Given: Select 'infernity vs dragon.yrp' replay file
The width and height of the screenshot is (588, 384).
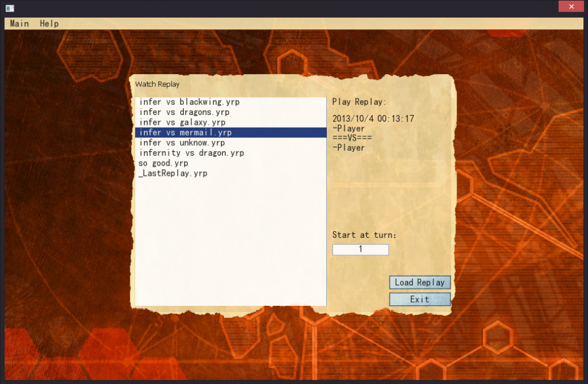Looking at the screenshot, I should coord(192,153).
